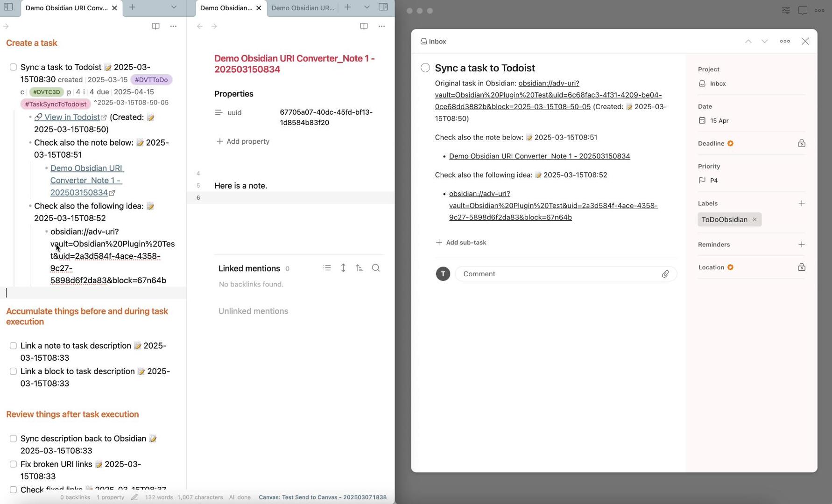Show backlinks search filter
832x504 pixels.
[376, 268]
